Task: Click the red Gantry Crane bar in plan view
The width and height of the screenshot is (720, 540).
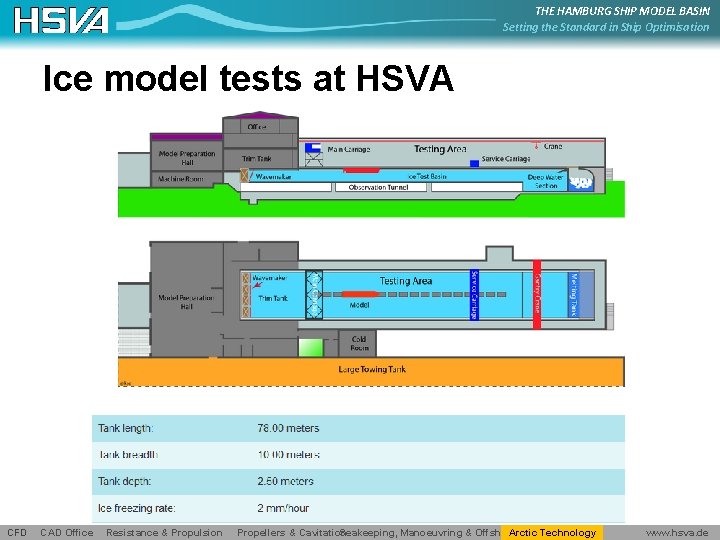Action: tap(537, 294)
